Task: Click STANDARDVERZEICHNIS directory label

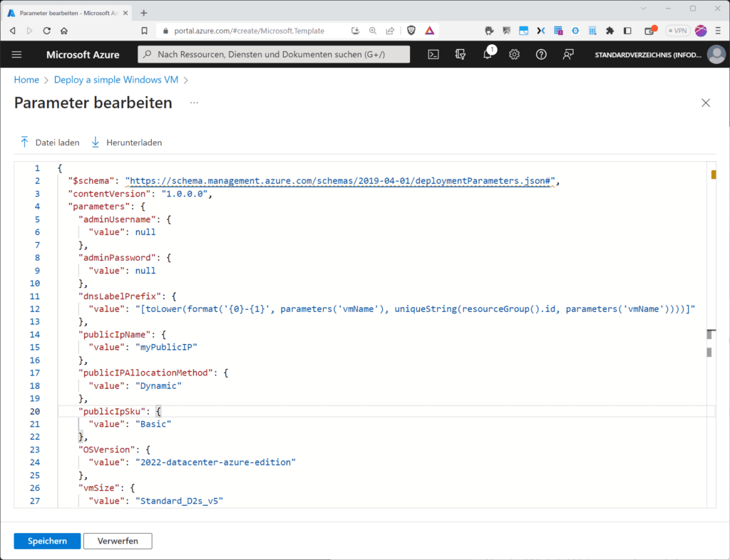Action: coord(648,55)
